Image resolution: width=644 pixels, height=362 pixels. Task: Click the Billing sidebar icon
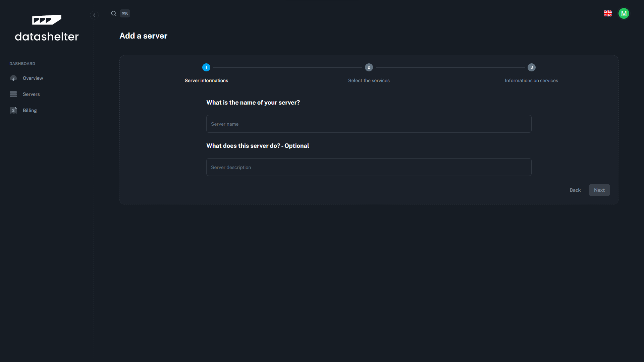(13, 110)
